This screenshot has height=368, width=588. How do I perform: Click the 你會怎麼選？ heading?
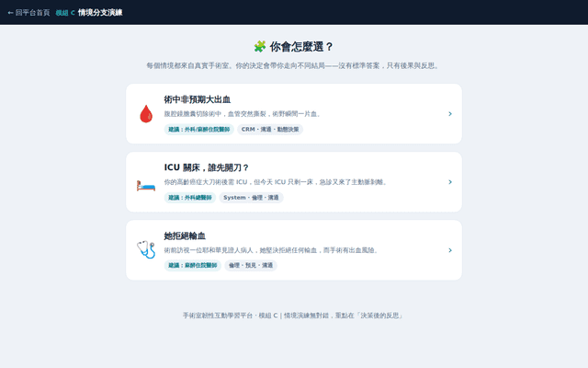point(301,47)
